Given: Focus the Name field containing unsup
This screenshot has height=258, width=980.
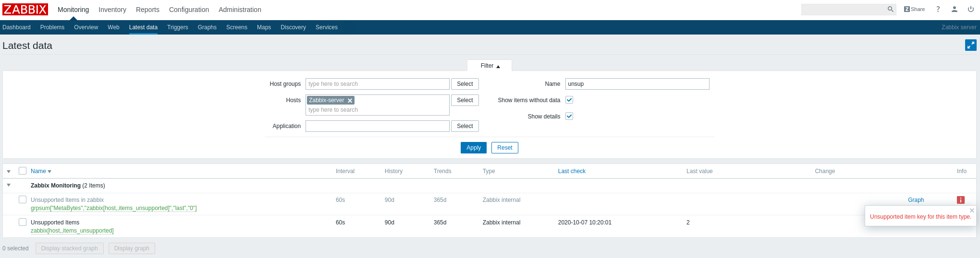Looking at the screenshot, I should click(x=637, y=84).
